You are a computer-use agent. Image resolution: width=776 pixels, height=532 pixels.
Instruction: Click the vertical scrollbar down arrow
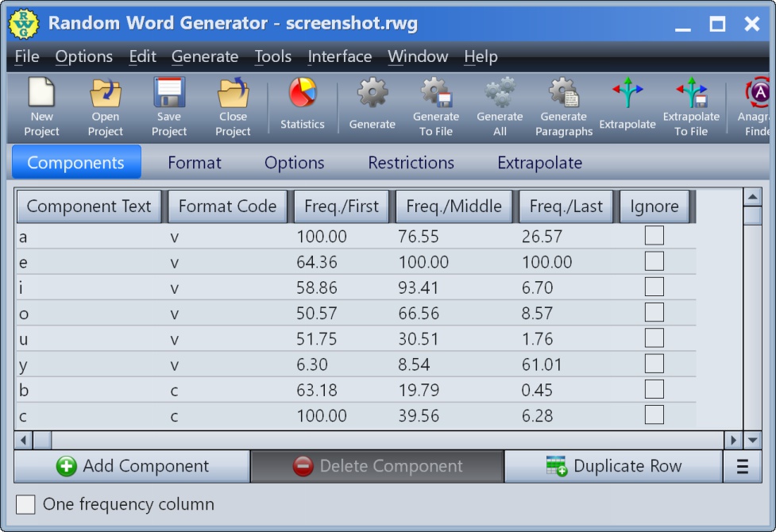751,439
